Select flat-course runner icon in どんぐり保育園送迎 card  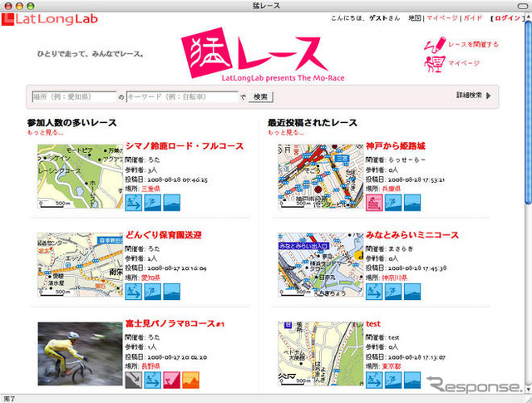point(133,292)
